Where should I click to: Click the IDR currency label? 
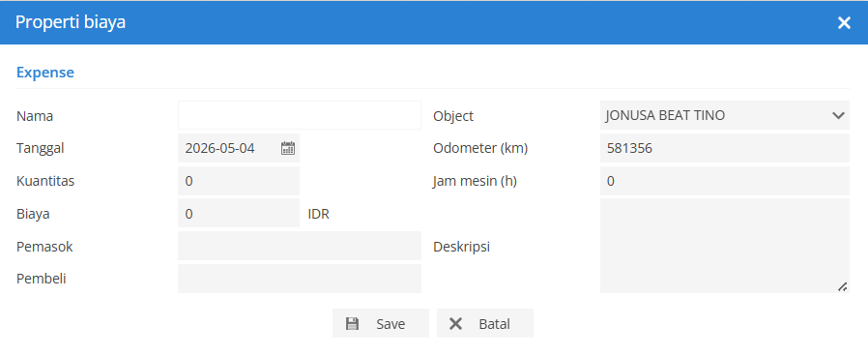pos(319,214)
